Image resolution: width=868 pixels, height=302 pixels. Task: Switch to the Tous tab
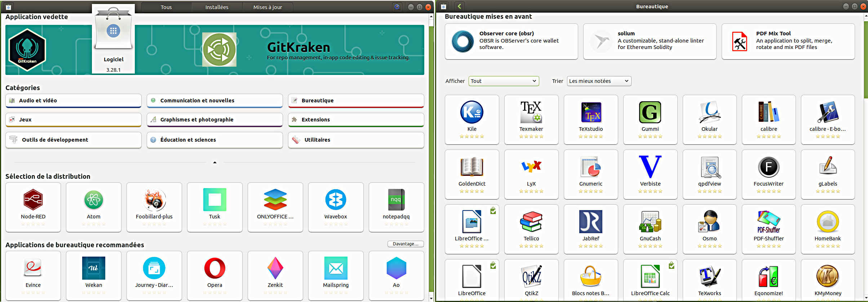166,7
